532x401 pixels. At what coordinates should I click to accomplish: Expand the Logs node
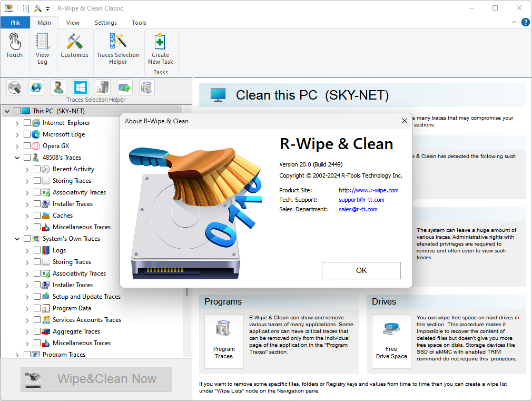click(27, 251)
